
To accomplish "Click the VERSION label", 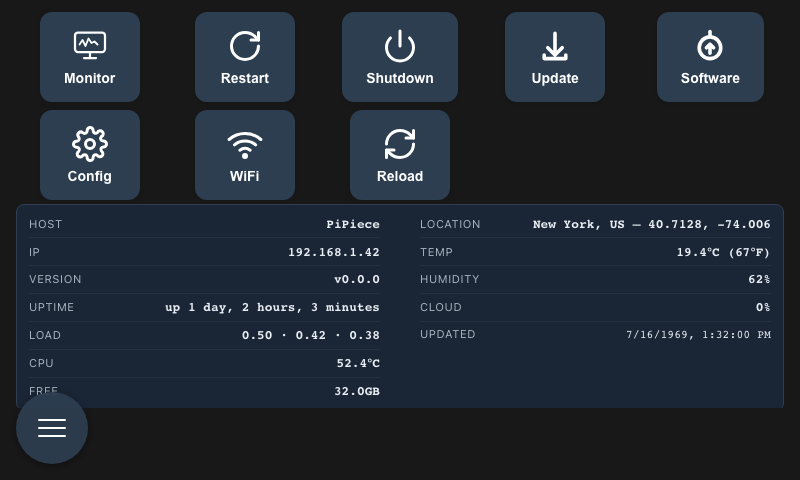I will 55,280.
